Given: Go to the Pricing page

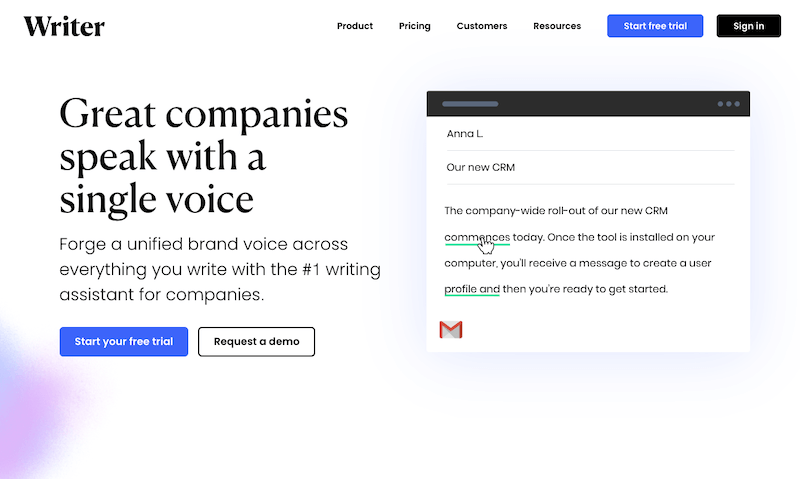Looking at the screenshot, I should point(414,26).
